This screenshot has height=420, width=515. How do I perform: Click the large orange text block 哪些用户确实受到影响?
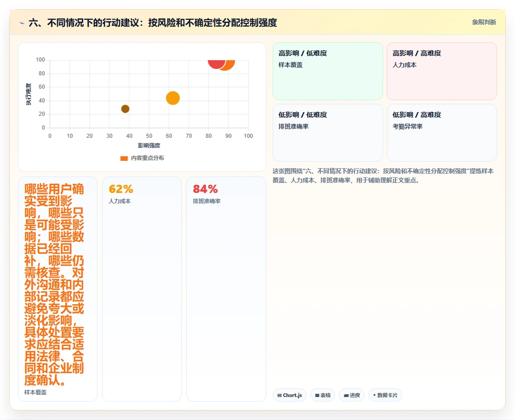tap(54, 284)
